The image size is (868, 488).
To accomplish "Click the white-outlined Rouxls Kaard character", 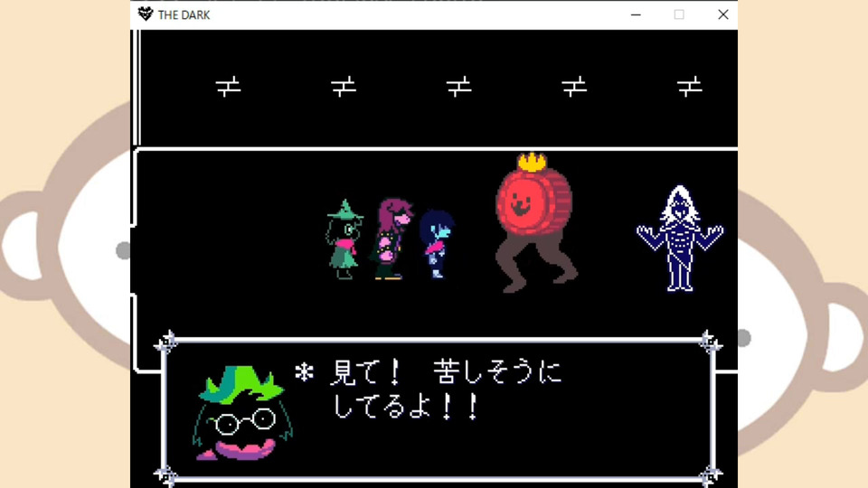I will click(x=680, y=239).
